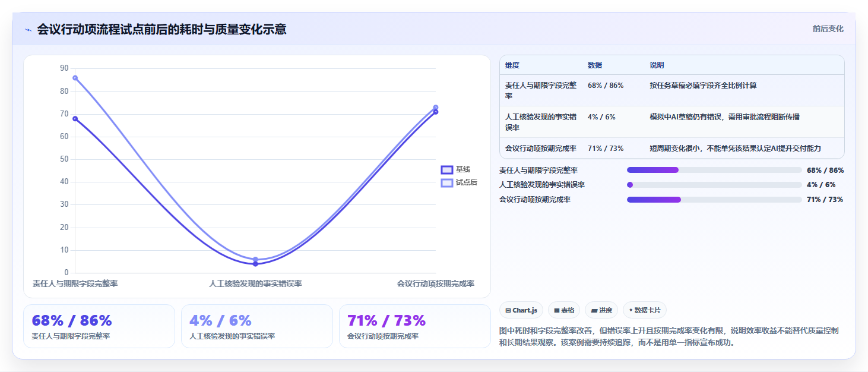Select table cell 人工核验发现的事实错误率
The width and height of the screenshot is (868, 372).
[541, 122]
